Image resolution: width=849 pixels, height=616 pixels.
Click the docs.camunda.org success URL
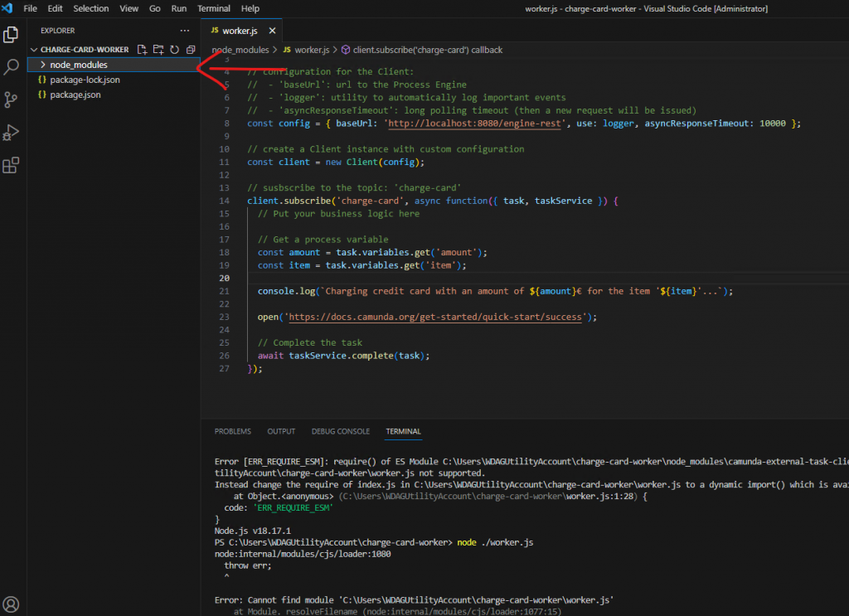(434, 318)
